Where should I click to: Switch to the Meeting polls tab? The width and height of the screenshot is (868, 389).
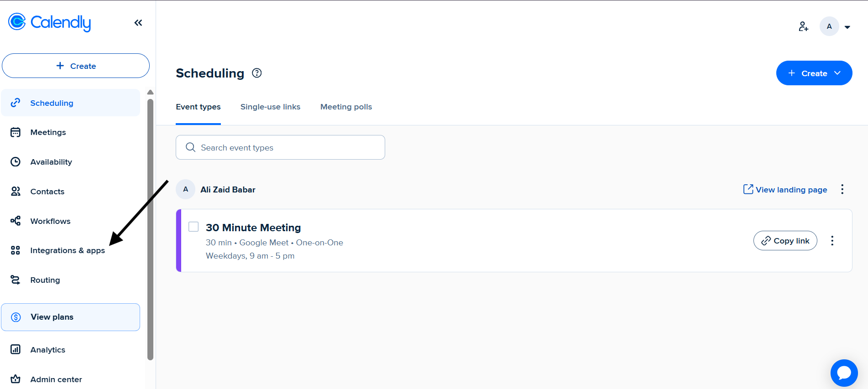(x=346, y=107)
